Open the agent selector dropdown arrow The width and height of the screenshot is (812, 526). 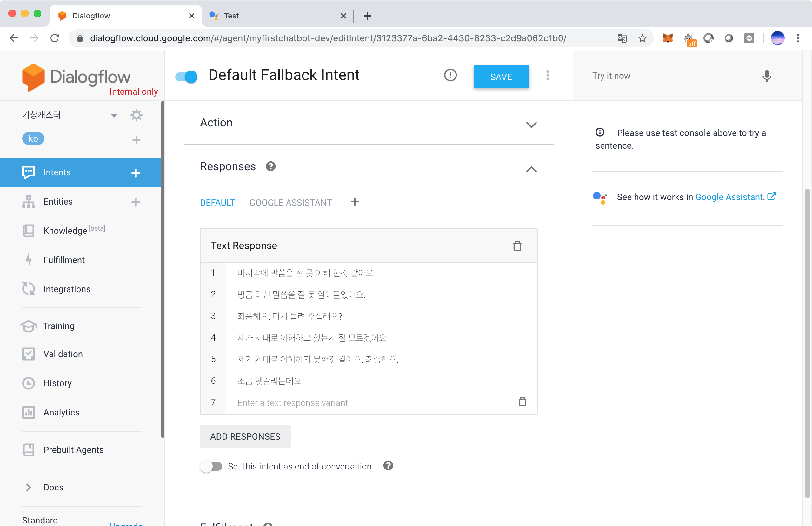click(x=114, y=116)
